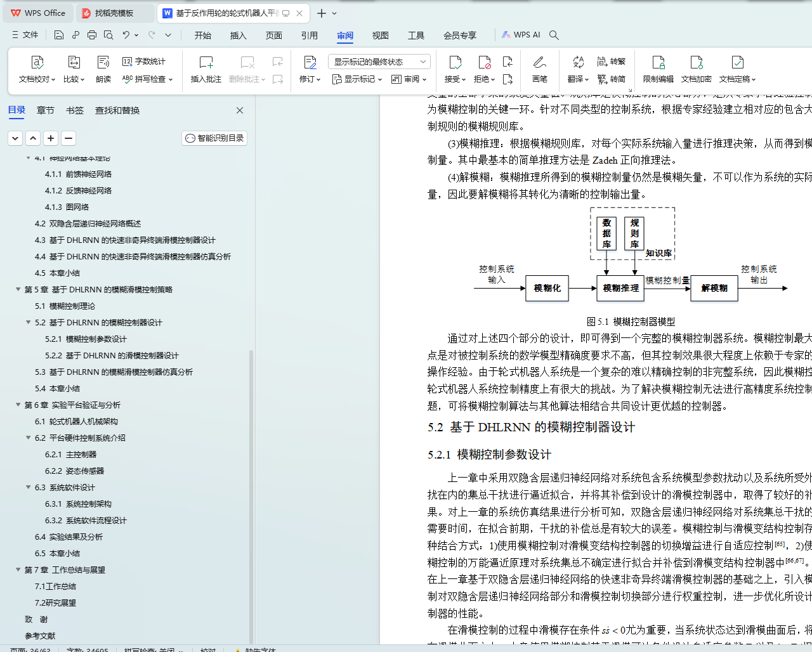Convert text with 转繁 button
The height and width of the screenshot is (652, 812).
coord(612,62)
